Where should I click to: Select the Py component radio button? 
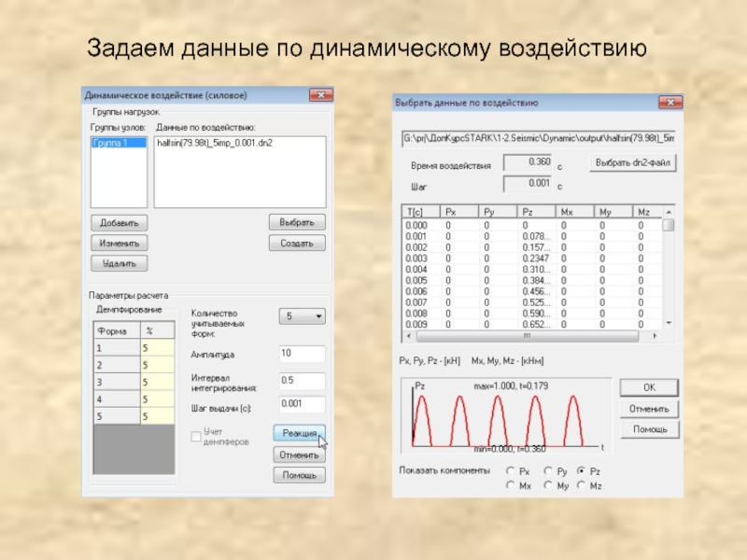coord(546,471)
